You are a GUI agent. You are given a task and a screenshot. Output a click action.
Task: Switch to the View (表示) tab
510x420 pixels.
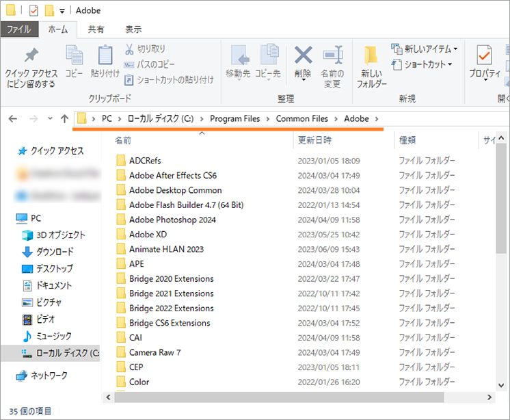133,29
